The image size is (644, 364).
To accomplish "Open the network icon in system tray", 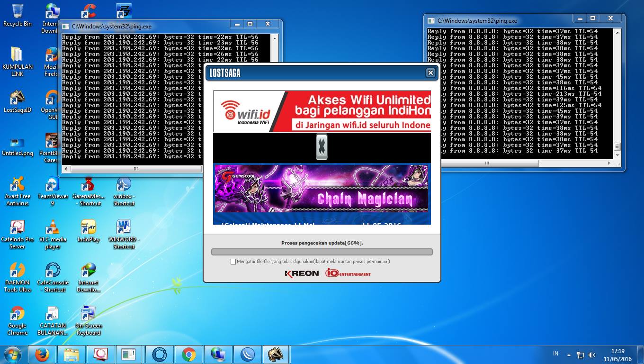I will click(x=581, y=355).
